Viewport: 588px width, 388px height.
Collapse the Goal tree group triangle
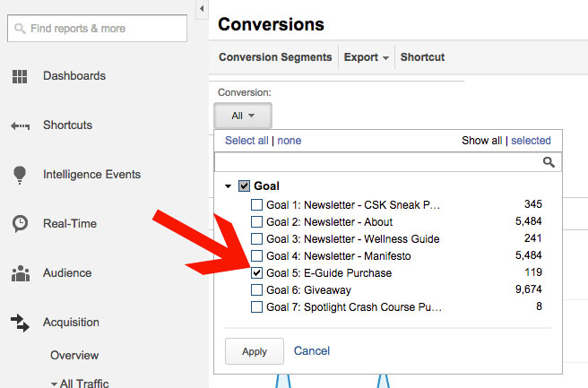coord(228,186)
